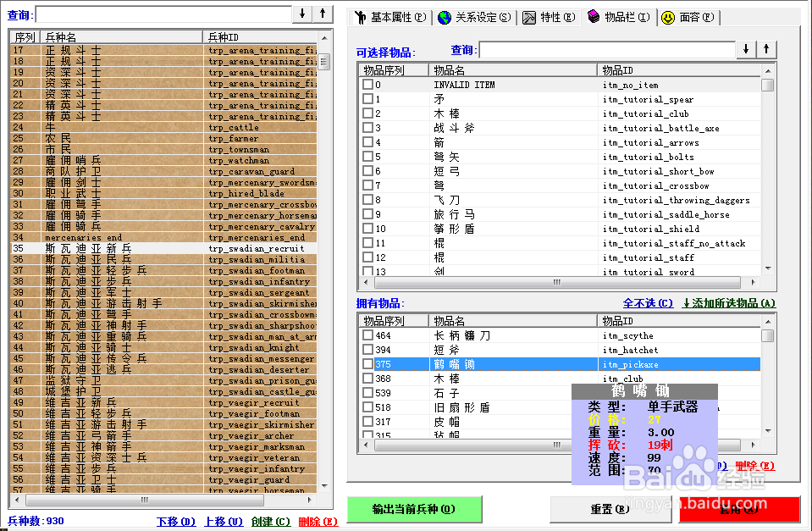Click the 下移 move-down link

176,522
